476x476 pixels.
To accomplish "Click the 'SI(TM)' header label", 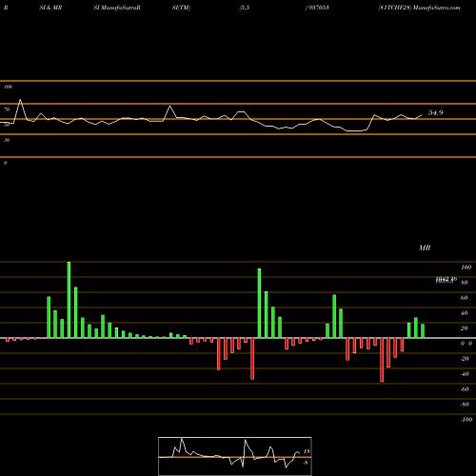I will coord(181,8).
